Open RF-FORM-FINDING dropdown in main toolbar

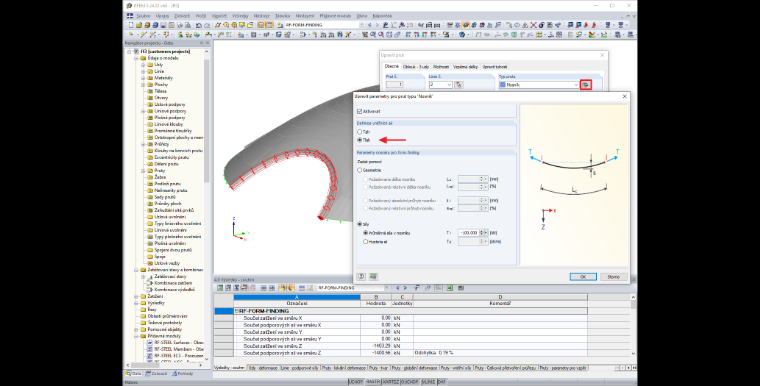point(362,25)
